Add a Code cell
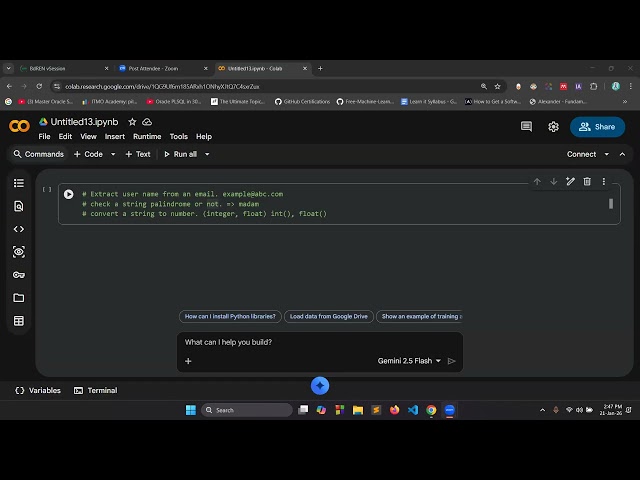The image size is (640, 480). click(89, 154)
